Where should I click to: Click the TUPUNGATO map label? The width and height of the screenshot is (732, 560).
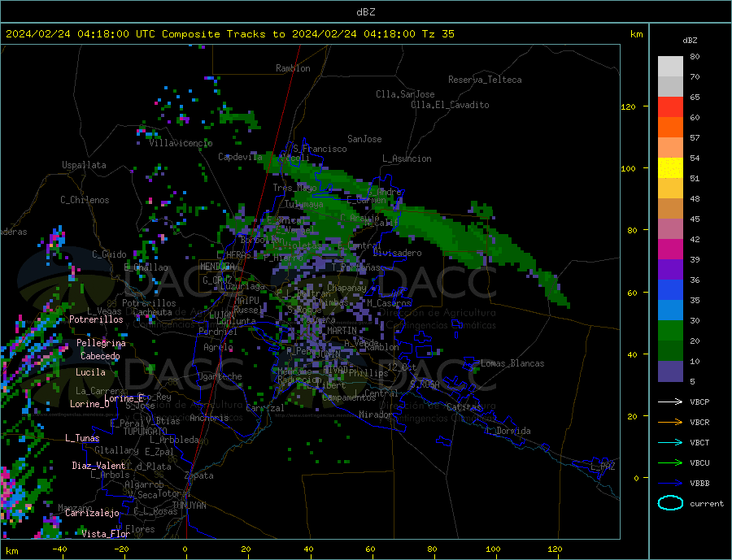point(145,432)
